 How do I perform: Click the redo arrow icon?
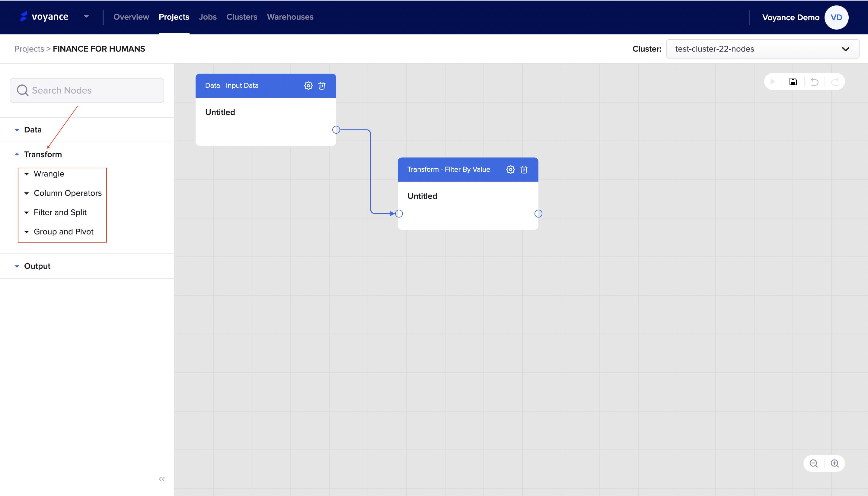[x=835, y=82]
